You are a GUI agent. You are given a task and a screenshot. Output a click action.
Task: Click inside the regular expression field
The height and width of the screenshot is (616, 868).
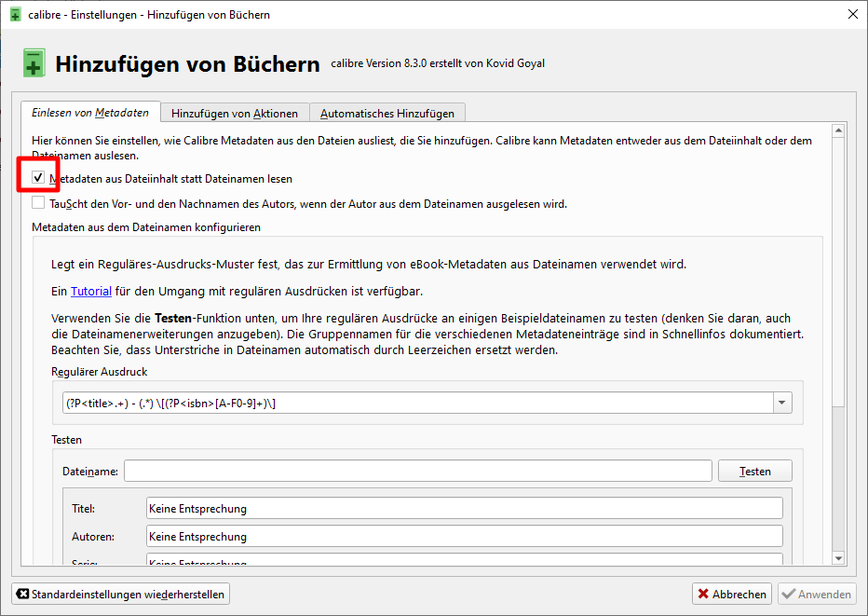pos(418,403)
